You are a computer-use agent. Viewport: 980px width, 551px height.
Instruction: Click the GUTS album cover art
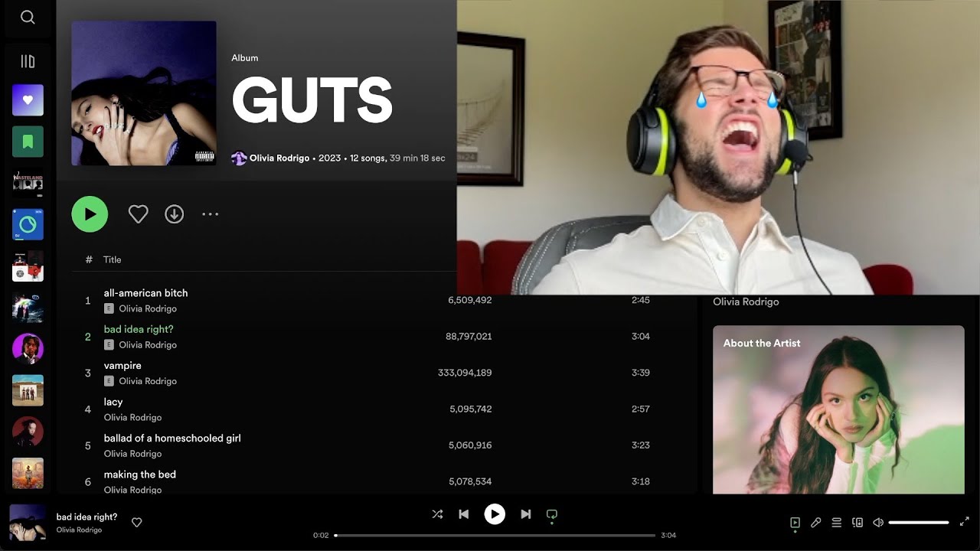coord(144,93)
